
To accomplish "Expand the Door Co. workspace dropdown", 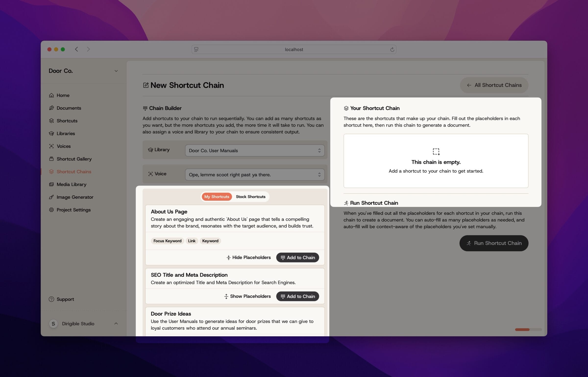I will tap(116, 71).
